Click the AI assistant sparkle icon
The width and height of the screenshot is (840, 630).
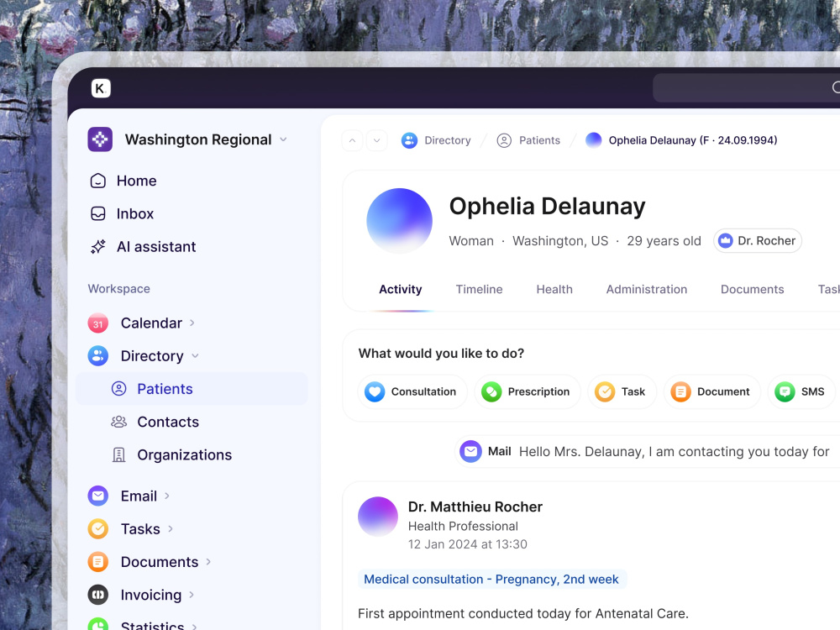98,246
